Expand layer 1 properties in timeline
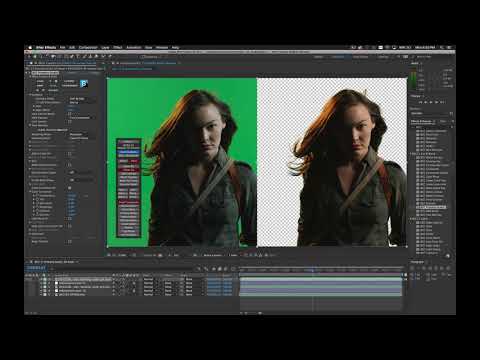 point(41,279)
